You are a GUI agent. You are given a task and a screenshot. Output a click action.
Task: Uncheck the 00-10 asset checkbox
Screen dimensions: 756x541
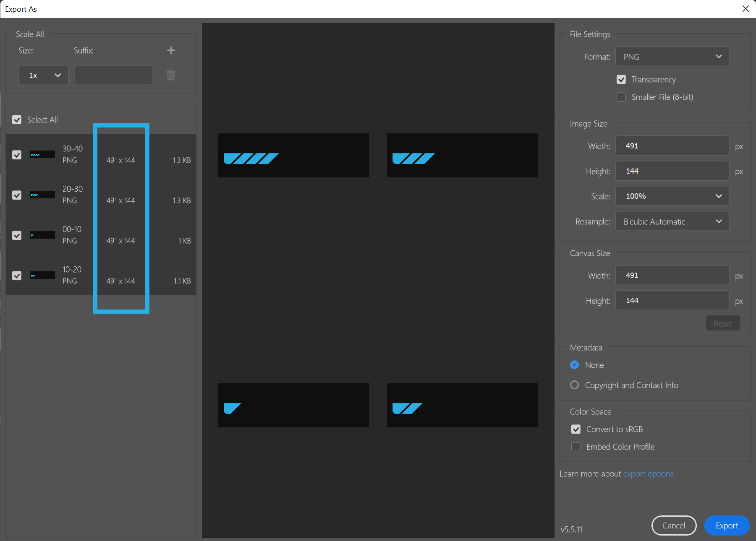pos(17,235)
